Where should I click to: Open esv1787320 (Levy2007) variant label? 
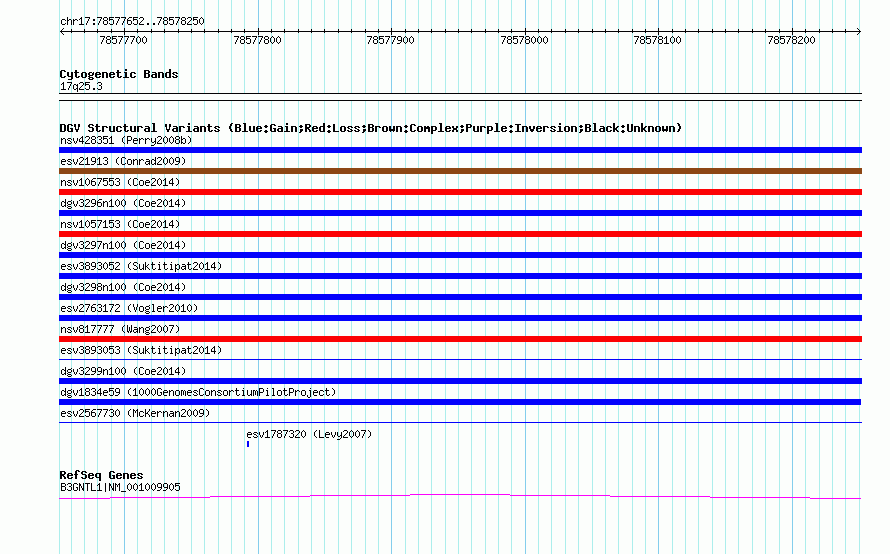[x=309, y=434]
